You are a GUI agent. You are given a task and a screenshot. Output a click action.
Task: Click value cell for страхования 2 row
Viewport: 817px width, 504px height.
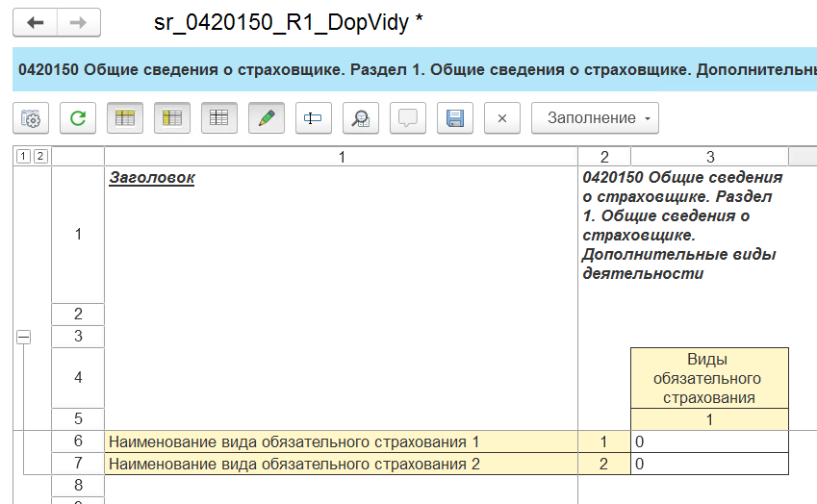709,465
